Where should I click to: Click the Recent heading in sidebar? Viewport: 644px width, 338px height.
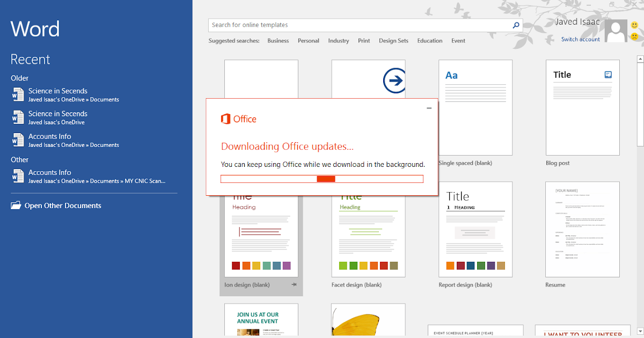point(30,60)
